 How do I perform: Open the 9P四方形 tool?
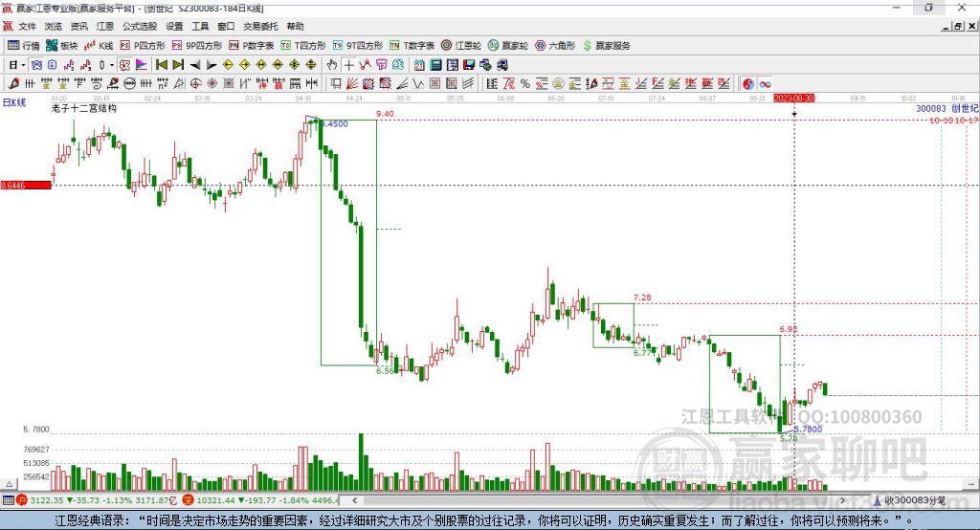[197, 46]
